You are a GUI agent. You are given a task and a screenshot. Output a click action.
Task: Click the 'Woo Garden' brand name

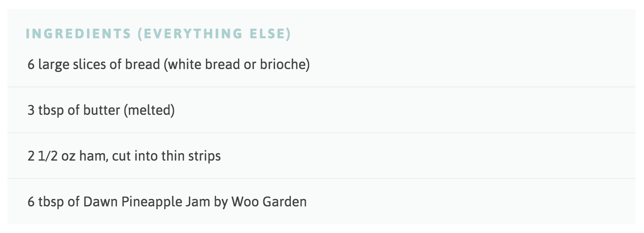pyautogui.click(x=269, y=202)
